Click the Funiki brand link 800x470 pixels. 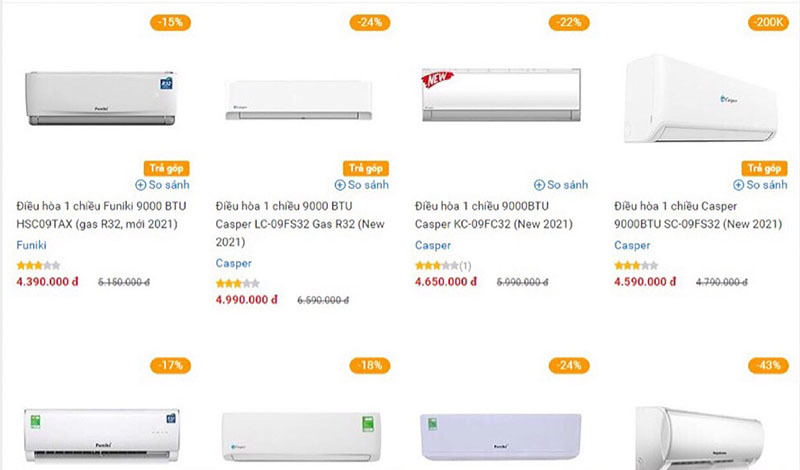pyautogui.click(x=32, y=245)
